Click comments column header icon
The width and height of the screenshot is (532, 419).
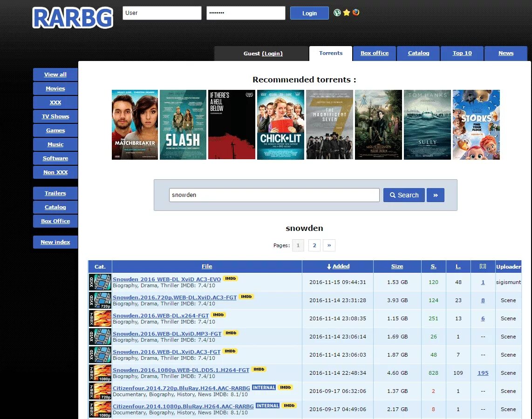tap(483, 266)
